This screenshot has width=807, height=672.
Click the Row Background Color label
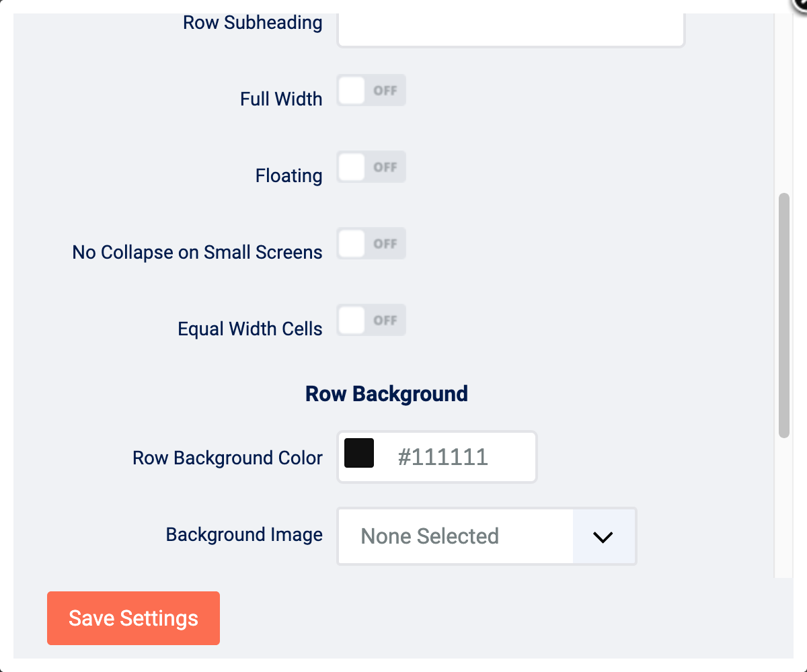tap(227, 458)
